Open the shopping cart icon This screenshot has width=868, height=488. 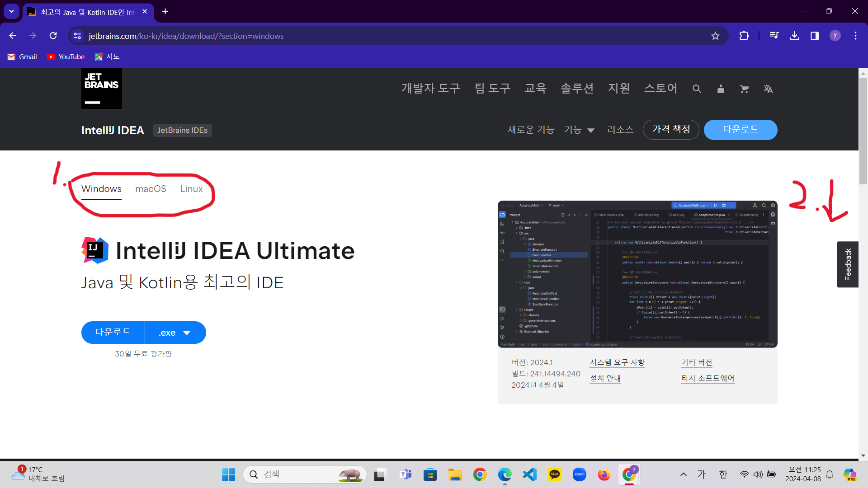744,89
